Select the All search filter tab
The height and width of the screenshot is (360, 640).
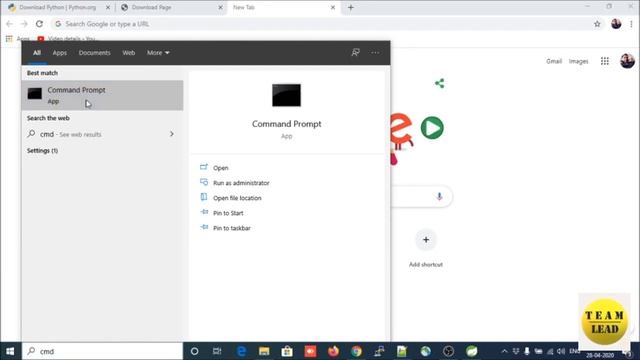coord(37,53)
